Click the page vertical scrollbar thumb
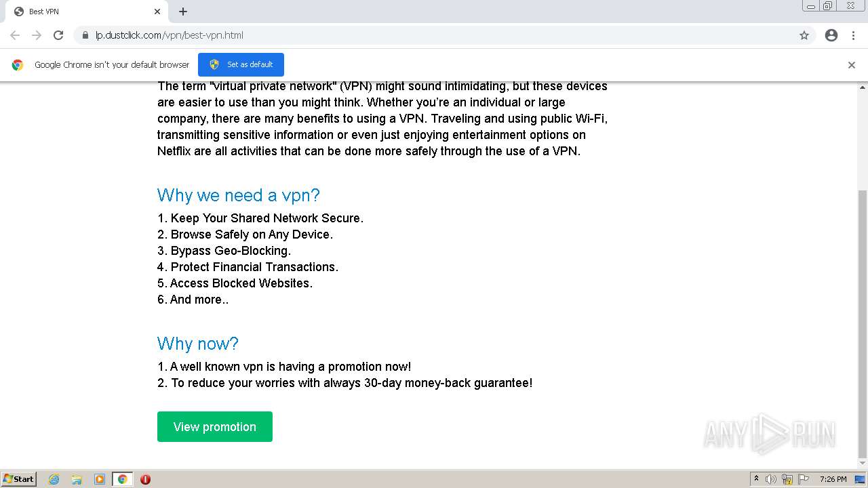The image size is (868, 488). coord(863,323)
